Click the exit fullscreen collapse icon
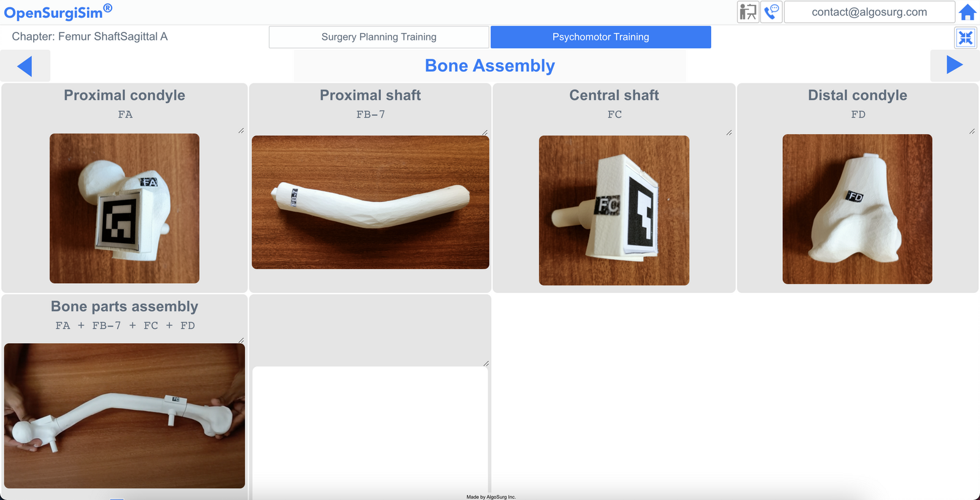The image size is (980, 500). coord(966,38)
